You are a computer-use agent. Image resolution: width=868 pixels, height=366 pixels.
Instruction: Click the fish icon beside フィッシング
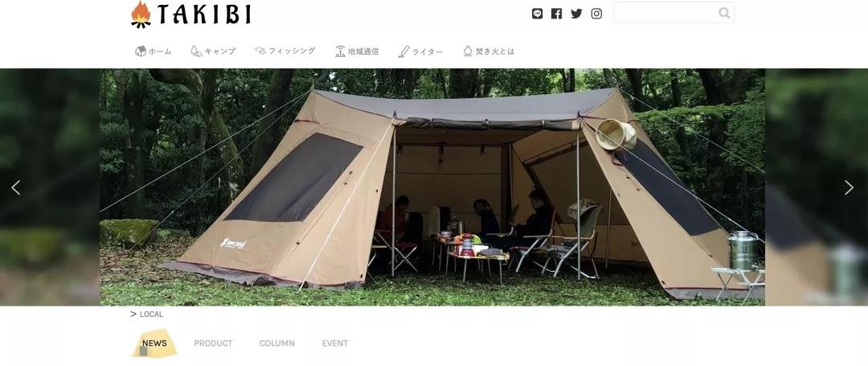tap(260, 51)
